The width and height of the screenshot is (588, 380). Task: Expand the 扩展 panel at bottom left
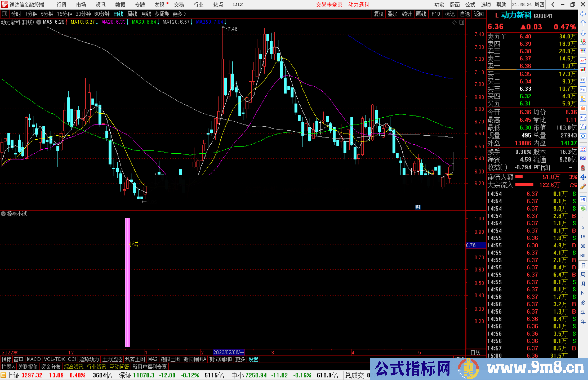7,367
